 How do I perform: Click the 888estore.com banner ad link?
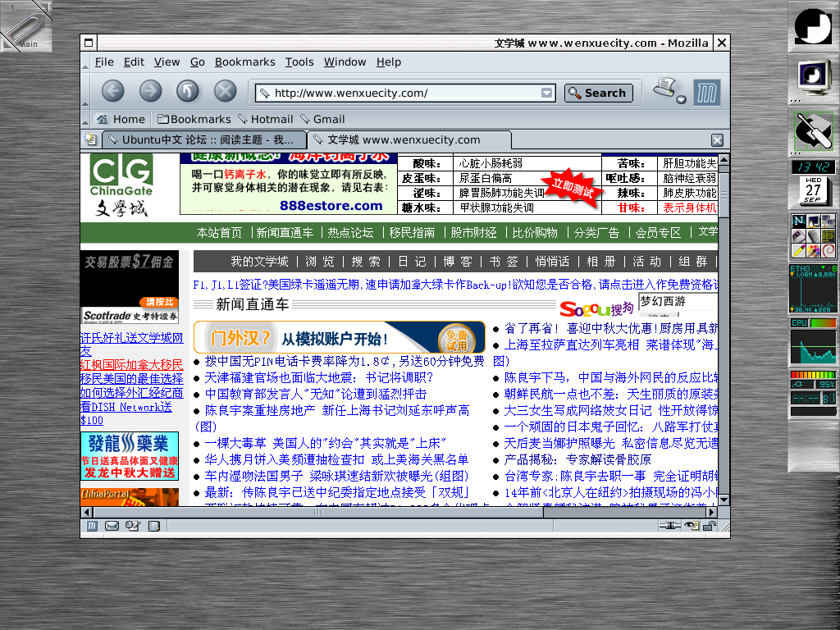point(331,206)
